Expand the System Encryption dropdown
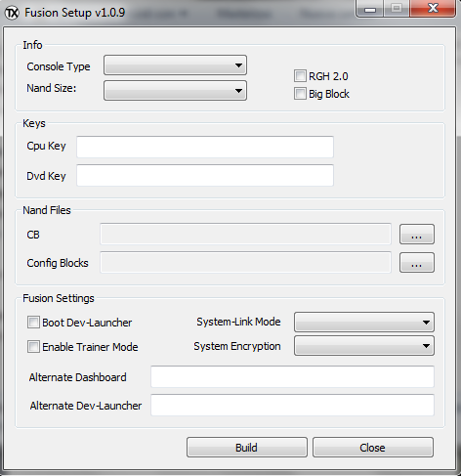Screen dimensions: 461x476 [364, 346]
